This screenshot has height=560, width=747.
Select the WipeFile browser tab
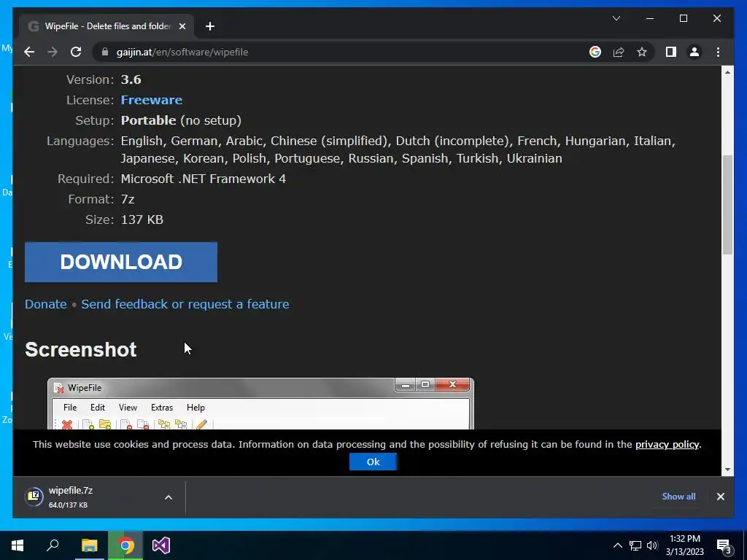tap(107, 26)
